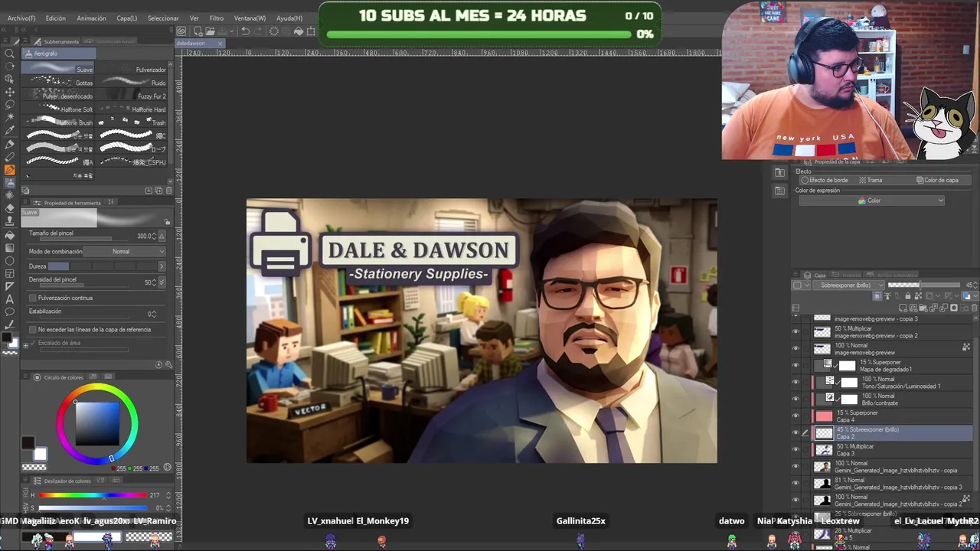Click the tool property lock icon
This screenshot has width=980, height=551.
click(x=167, y=222)
